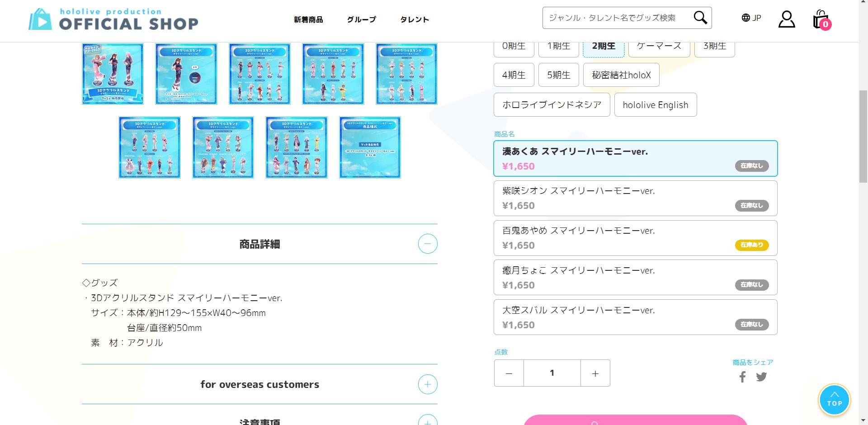Open the 商品構成 text-only thumbnail

(370, 147)
